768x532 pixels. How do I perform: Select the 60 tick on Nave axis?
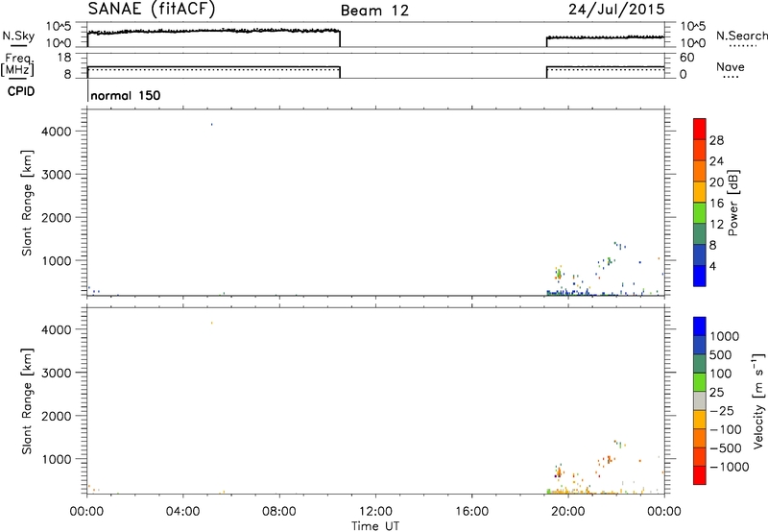pos(686,58)
